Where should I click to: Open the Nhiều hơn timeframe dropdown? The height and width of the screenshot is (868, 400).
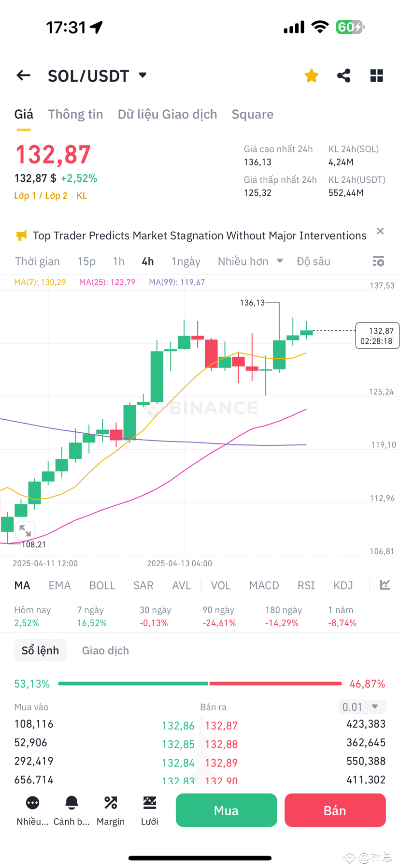(250, 261)
